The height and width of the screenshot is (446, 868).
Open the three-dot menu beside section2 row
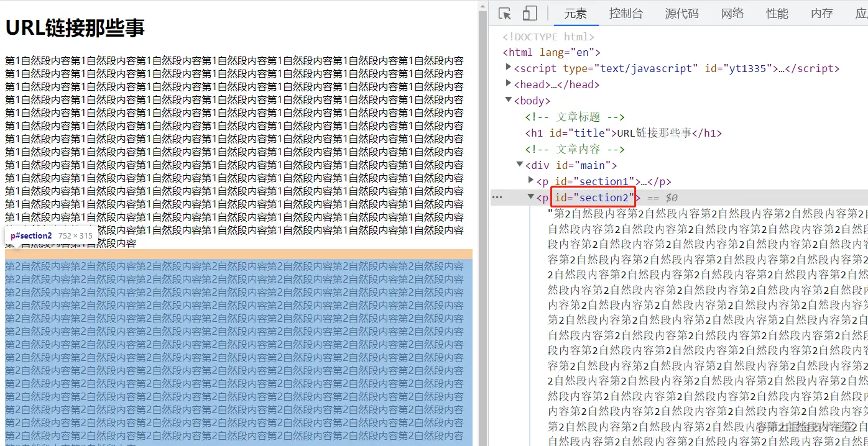tap(497, 198)
